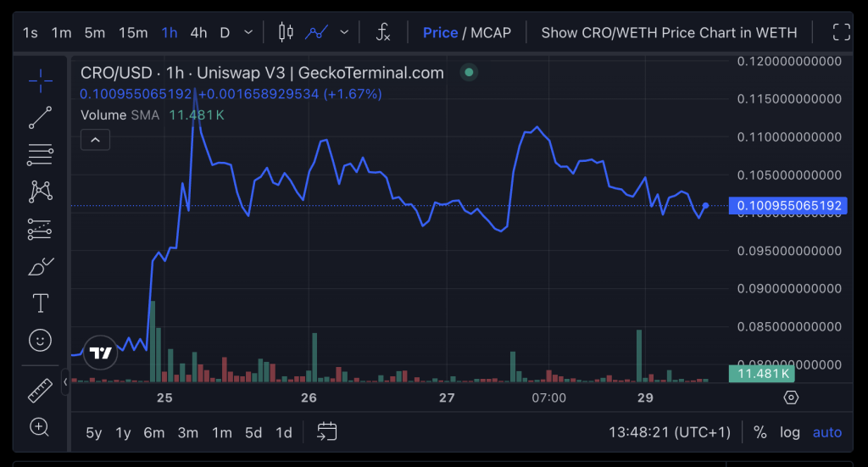
Task: Set date range to 1y
Action: click(x=123, y=433)
